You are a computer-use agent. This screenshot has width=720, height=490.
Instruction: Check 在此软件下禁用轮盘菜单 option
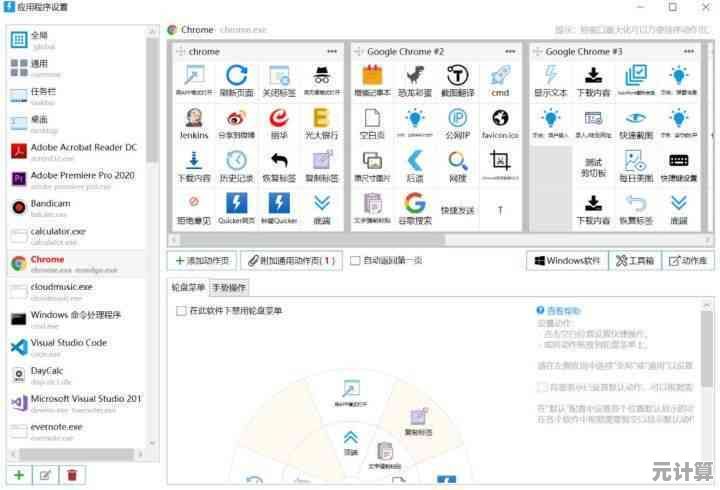pos(181,311)
